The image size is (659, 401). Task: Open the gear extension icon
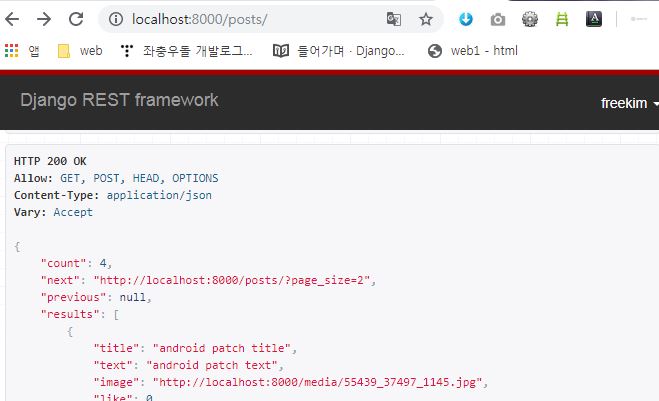coord(530,19)
